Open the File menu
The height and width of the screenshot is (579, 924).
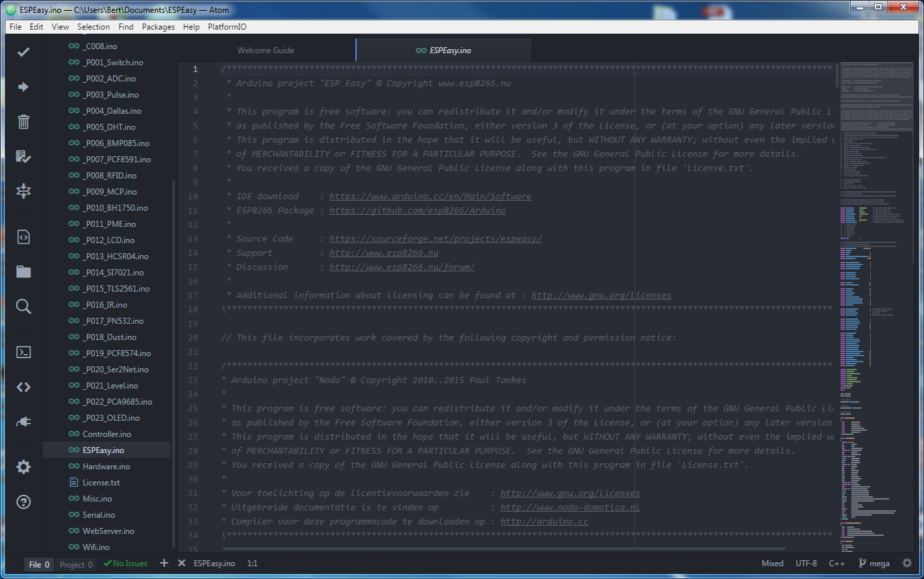click(15, 27)
